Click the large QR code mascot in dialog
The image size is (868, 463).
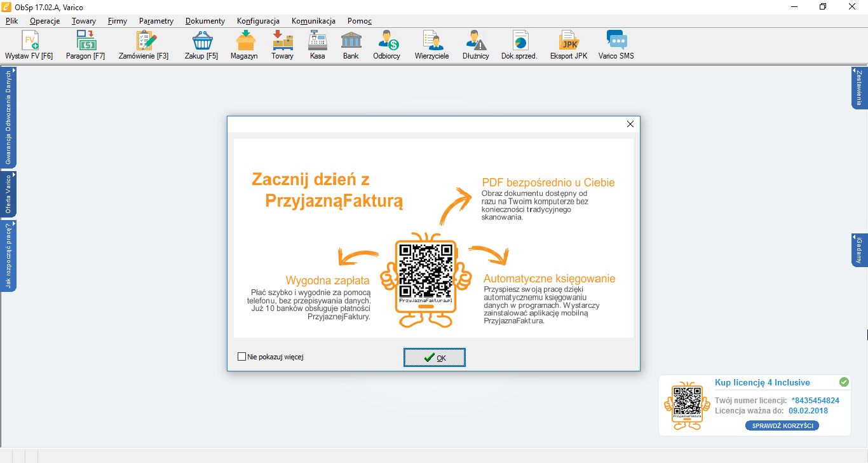pos(426,280)
